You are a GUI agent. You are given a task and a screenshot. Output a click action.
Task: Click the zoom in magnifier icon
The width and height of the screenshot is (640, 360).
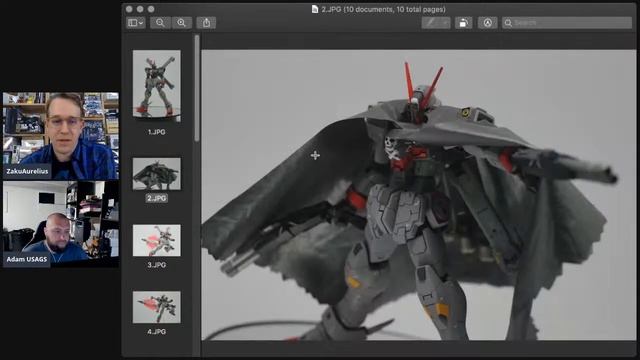pyautogui.click(x=181, y=23)
